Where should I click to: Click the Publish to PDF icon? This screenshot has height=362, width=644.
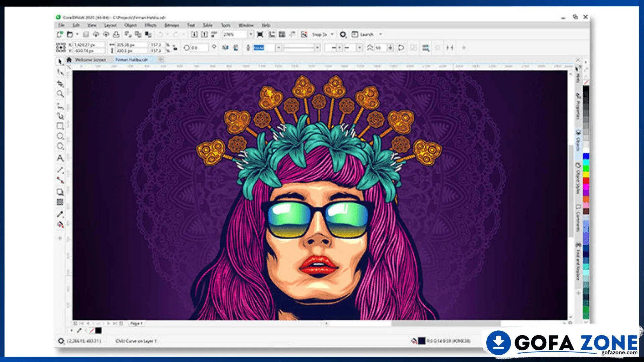[214, 34]
